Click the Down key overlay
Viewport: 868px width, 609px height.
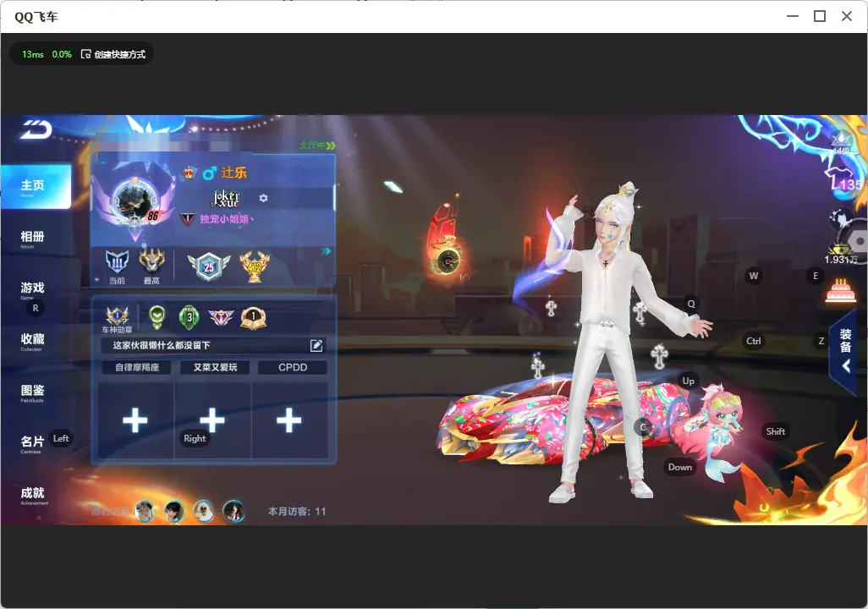pyautogui.click(x=680, y=467)
